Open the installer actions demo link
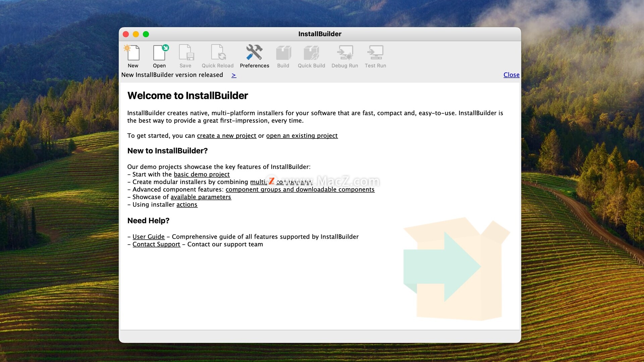This screenshot has height=362, width=644. 187,205
